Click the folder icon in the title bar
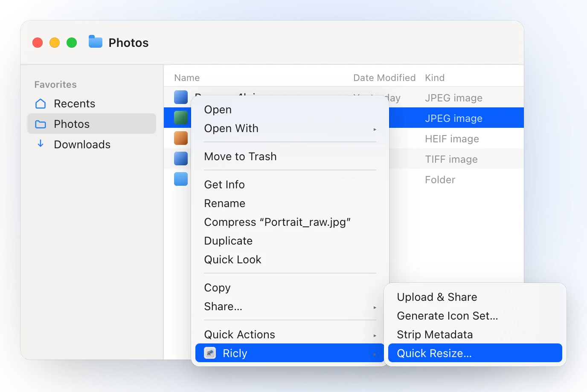This screenshot has width=587, height=392. (96, 42)
